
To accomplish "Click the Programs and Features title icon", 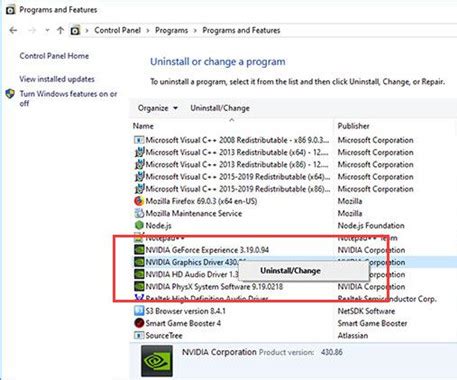I will point(10,10).
